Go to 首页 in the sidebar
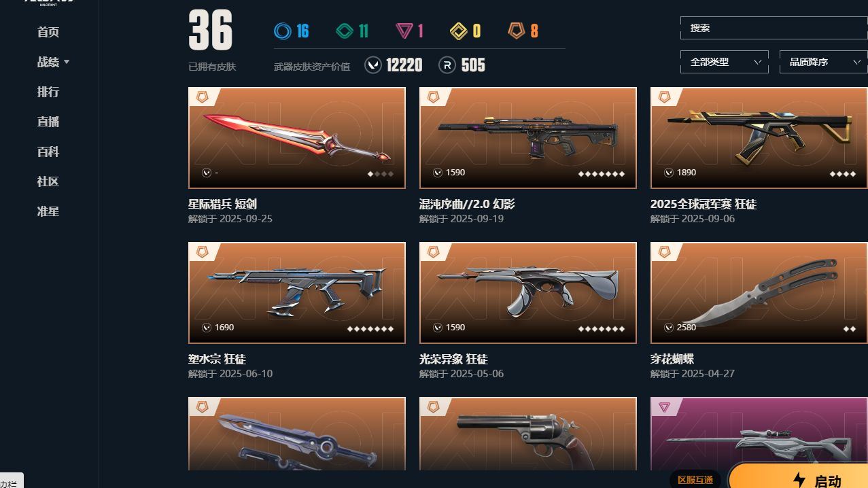This screenshot has height=488, width=868. point(48,32)
